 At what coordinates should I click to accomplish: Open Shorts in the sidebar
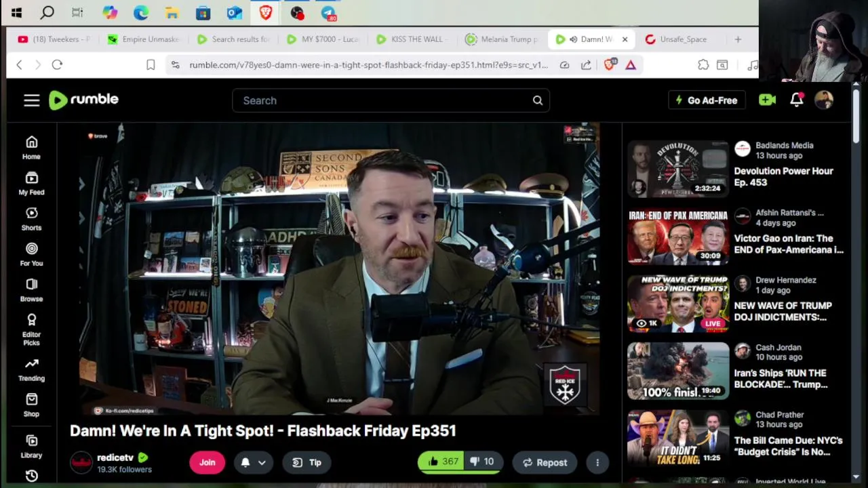(x=31, y=219)
